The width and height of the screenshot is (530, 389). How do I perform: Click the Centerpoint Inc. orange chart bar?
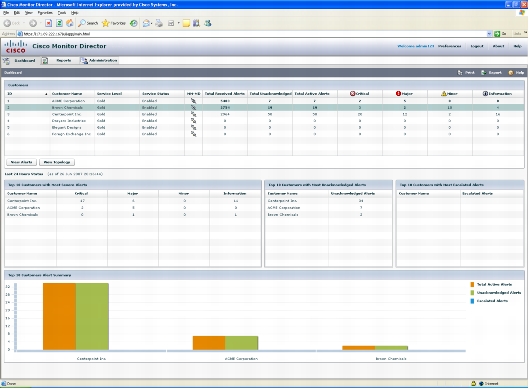(59, 317)
